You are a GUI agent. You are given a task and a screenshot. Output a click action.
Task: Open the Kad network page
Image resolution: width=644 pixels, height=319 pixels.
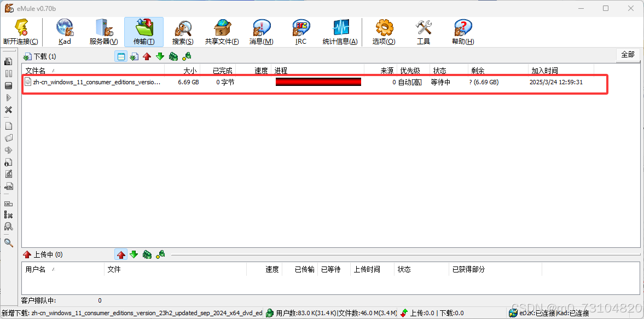[x=65, y=32]
